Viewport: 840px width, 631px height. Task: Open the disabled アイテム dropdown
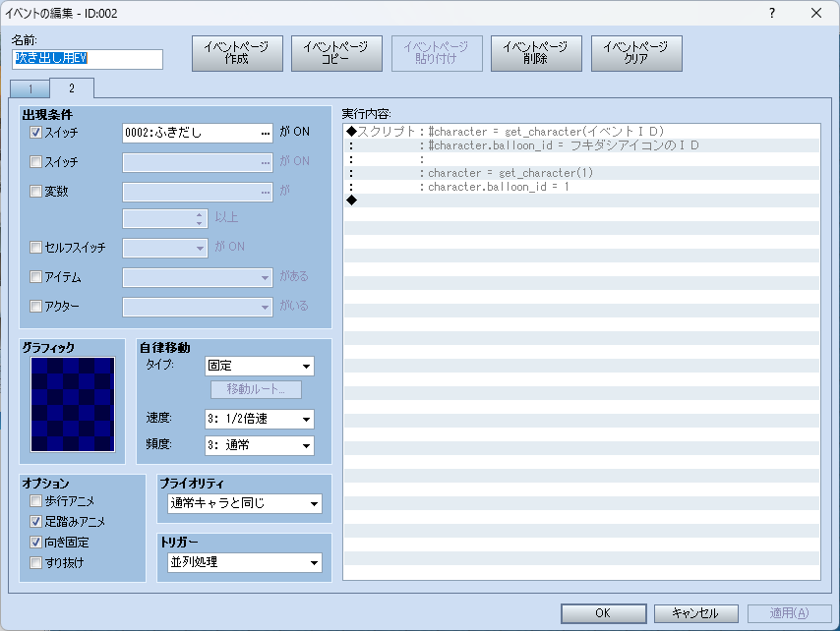point(198,278)
